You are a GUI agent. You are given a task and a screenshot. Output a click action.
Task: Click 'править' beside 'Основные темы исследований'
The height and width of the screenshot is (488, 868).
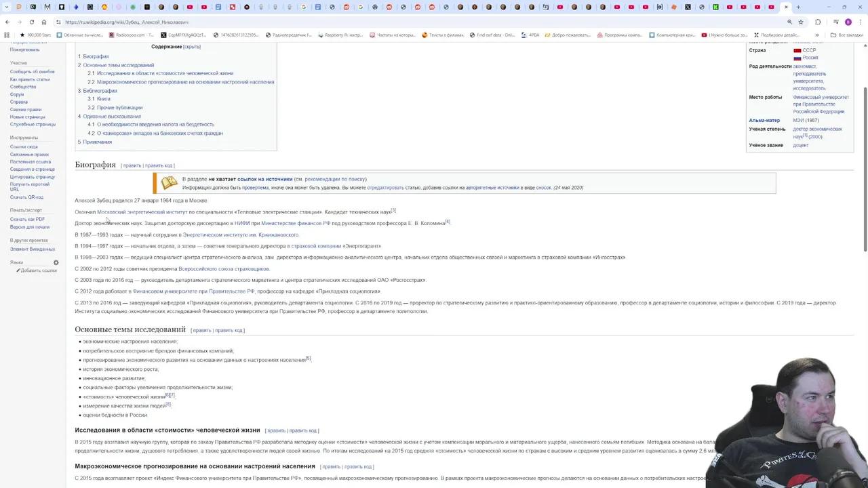pyautogui.click(x=201, y=330)
